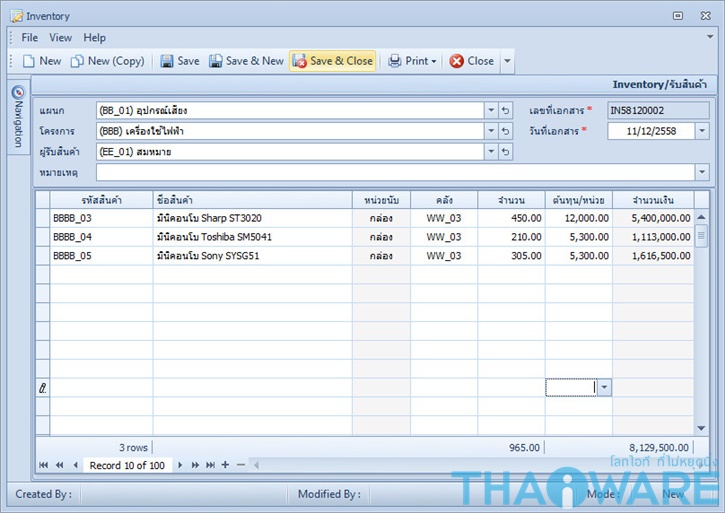This screenshot has height=513, width=725.
Task: Click the date field 11/12/2558
Action: point(651,131)
